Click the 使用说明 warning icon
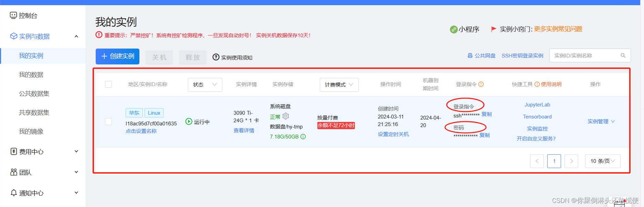Image resolution: width=644 pixels, height=207 pixels. 537,84
